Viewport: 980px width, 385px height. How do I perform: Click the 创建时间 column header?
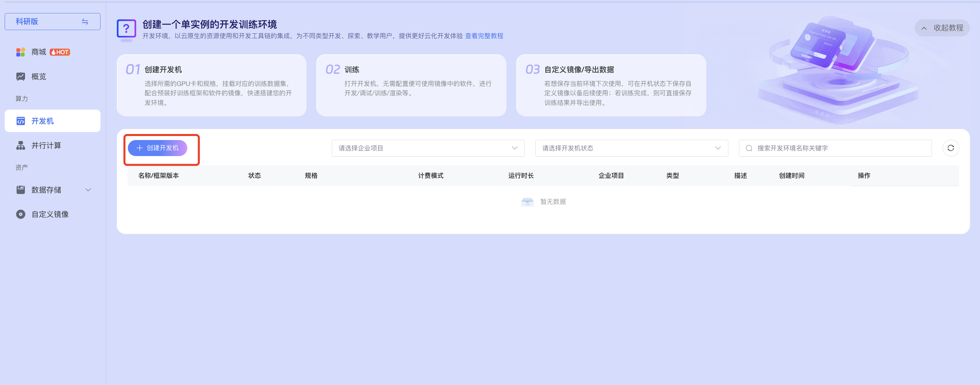(792, 175)
